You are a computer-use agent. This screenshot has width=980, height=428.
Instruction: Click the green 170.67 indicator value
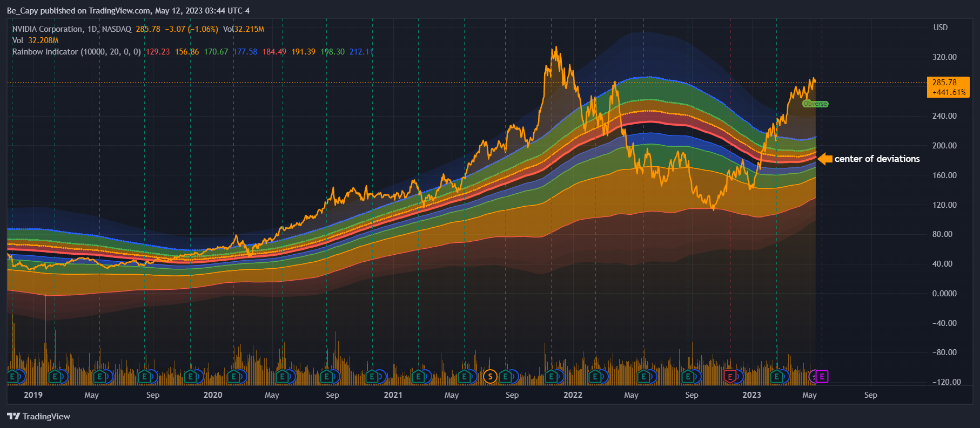(216, 52)
